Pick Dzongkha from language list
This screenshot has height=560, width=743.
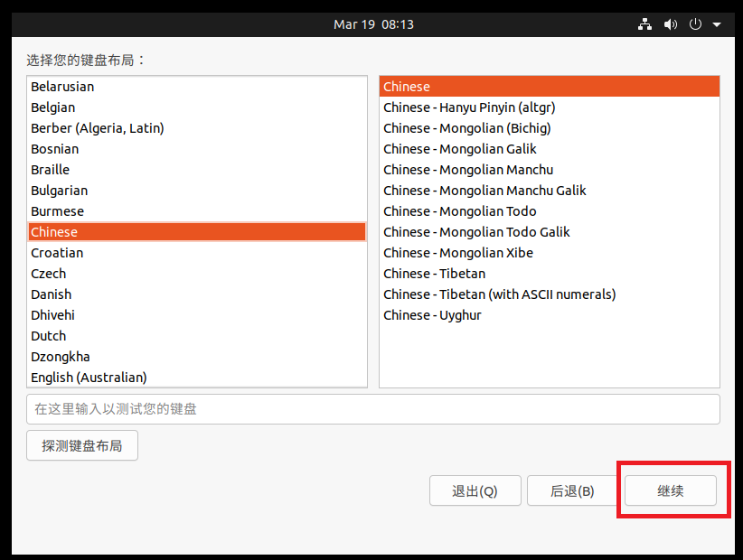click(61, 357)
